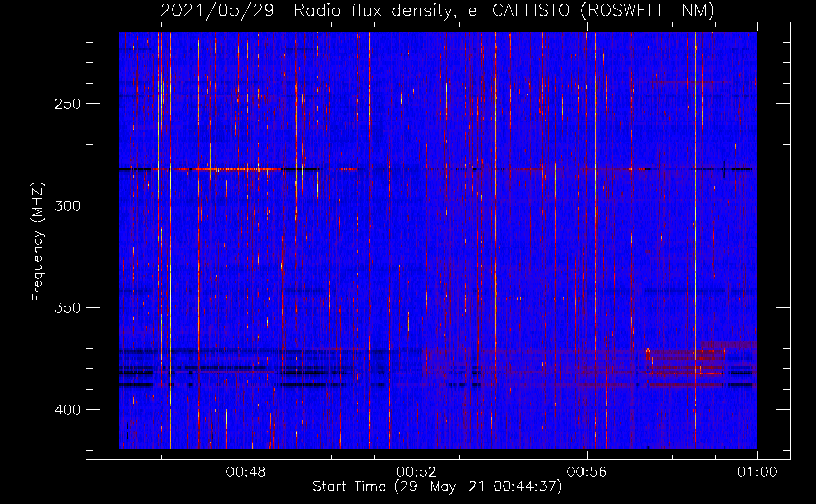Click the 01:00 time tick label
816x504 pixels.
coord(757,472)
